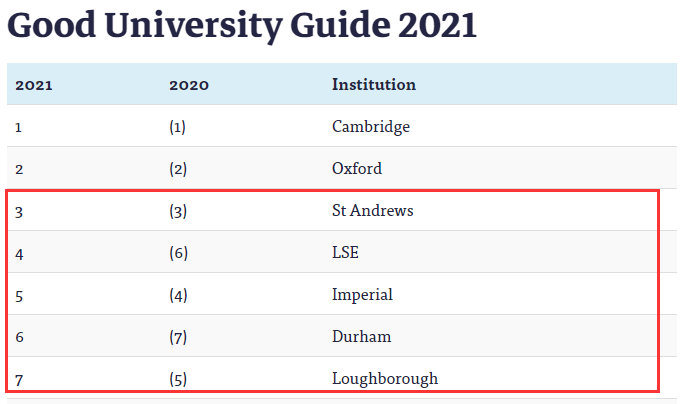683x404 pixels.
Task: Click the 2020 rank (5) for Loughborough
Action: (x=178, y=379)
